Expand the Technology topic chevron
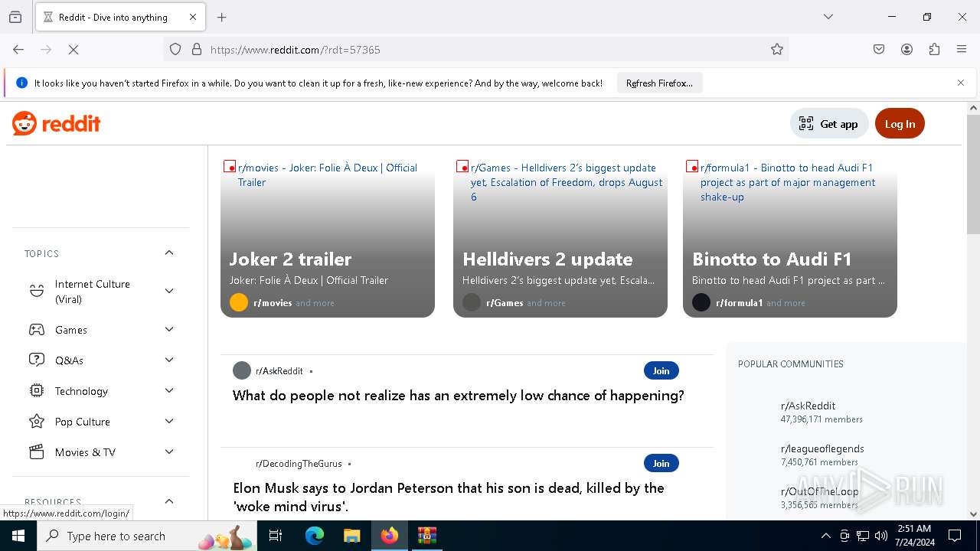Screen dimensions: 980x551 pyautogui.click(x=169, y=390)
